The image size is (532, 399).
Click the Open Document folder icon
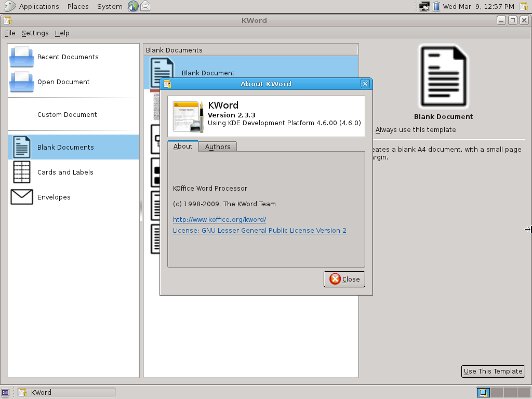pos(21,82)
